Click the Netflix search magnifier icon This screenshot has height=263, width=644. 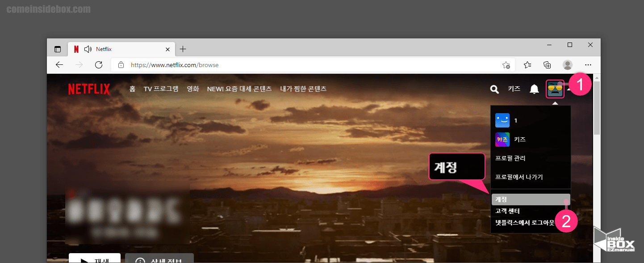coord(494,89)
